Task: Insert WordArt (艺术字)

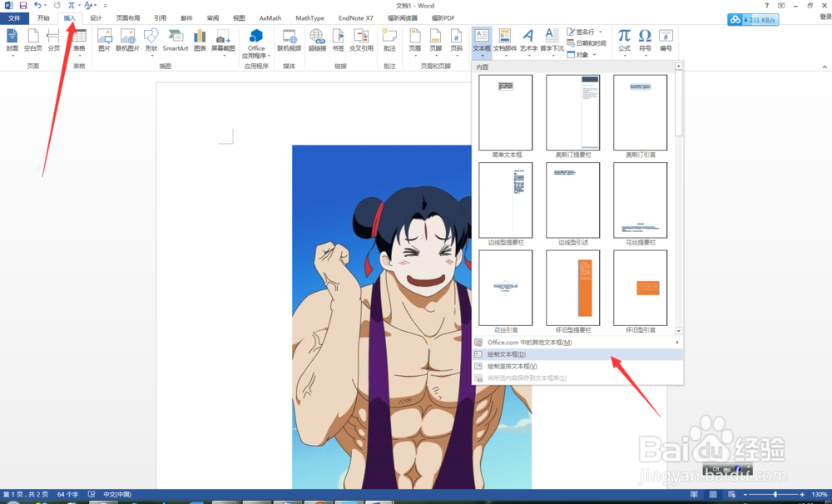Action: click(x=528, y=42)
